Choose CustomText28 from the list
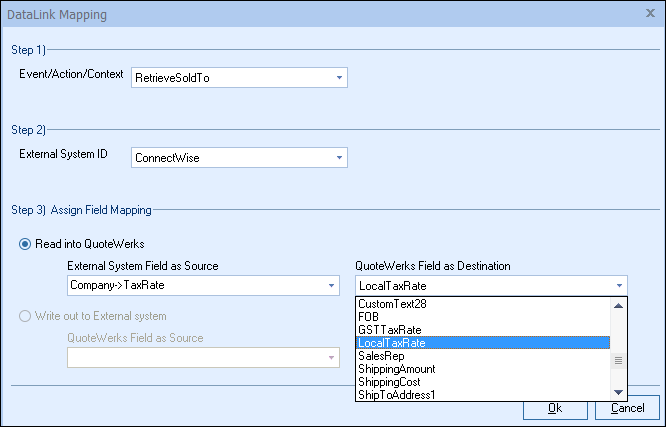 482,304
